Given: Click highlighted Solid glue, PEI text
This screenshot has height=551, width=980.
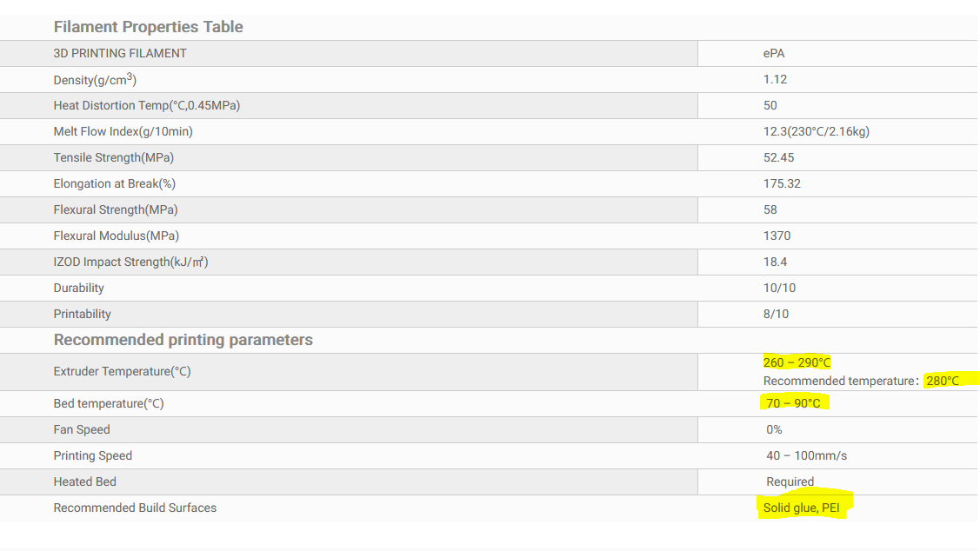Looking at the screenshot, I should [801, 508].
